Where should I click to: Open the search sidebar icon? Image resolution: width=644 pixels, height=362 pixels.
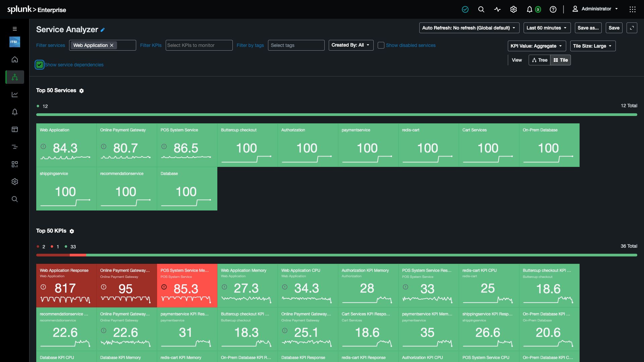(x=15, y=199)
